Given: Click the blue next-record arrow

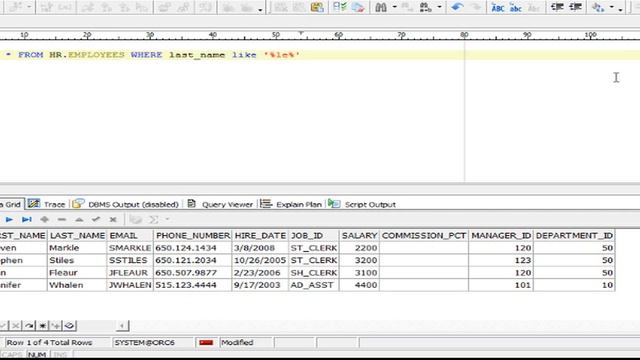Looking at the screenshot, I should (9, 220).
